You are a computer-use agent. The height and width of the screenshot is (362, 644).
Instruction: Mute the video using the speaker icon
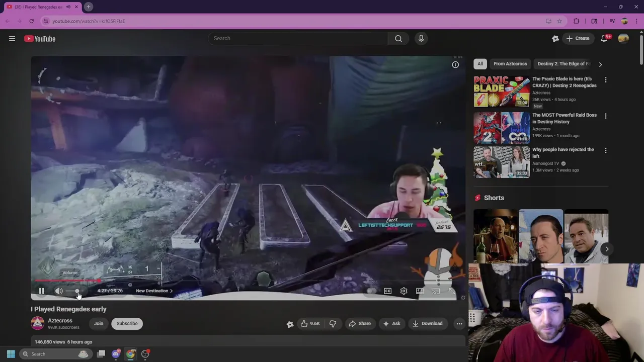[x=59, y=291]
